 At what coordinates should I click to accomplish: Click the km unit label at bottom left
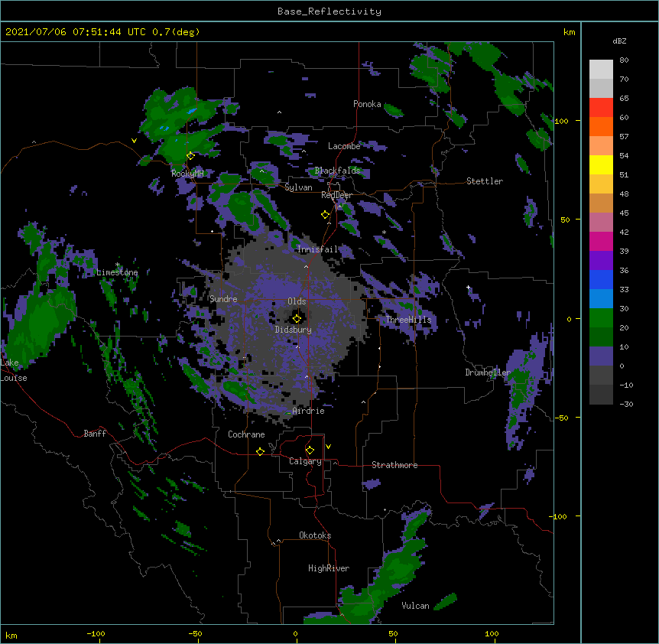pos(11,635)
